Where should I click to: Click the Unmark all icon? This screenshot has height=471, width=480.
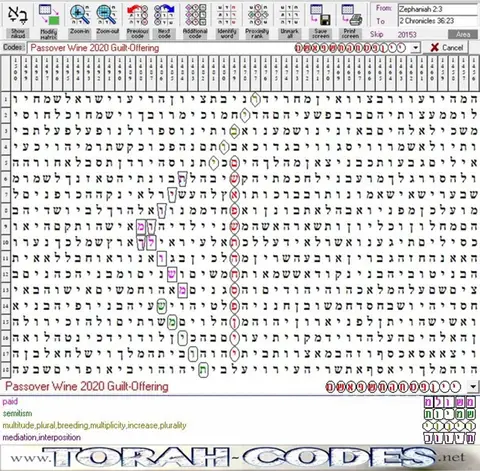(x=289, y=15)
